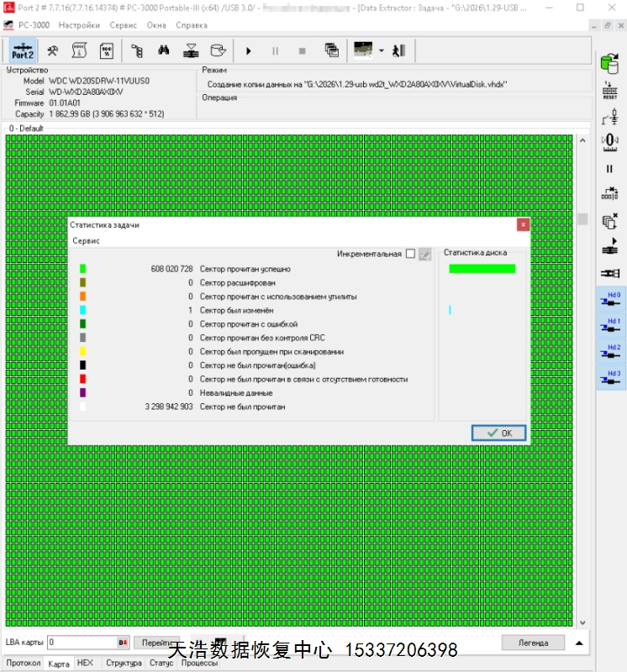Screen dimensions: 627x672
Task: Click the Легенда button
Action: click(x=533, y=643)
